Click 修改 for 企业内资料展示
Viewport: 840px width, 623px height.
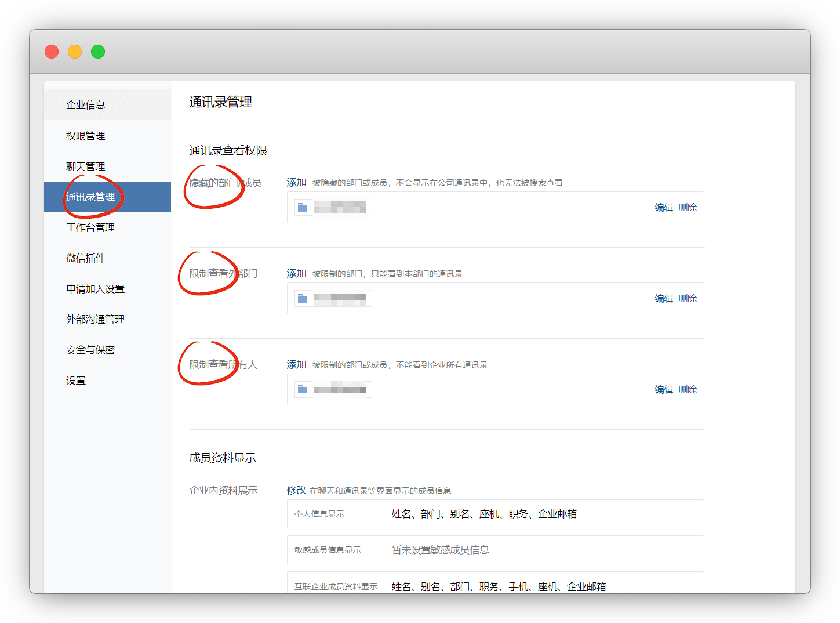[296, 490]
